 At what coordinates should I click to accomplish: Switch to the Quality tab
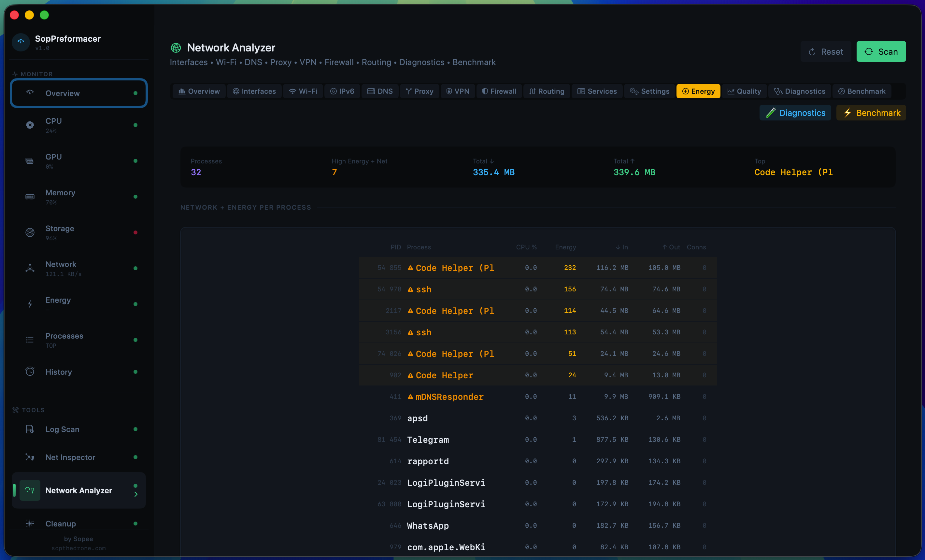click(x=745, y=91)
